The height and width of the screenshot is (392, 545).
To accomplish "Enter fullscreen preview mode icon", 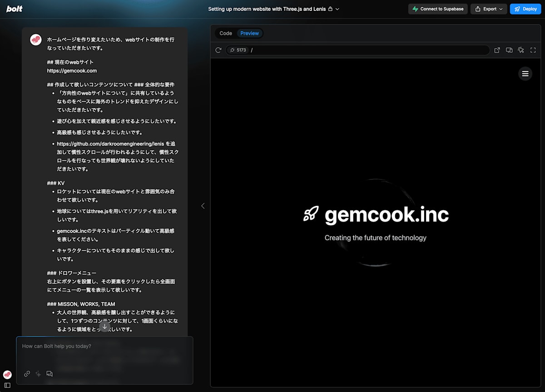I will tap(533, 50).
